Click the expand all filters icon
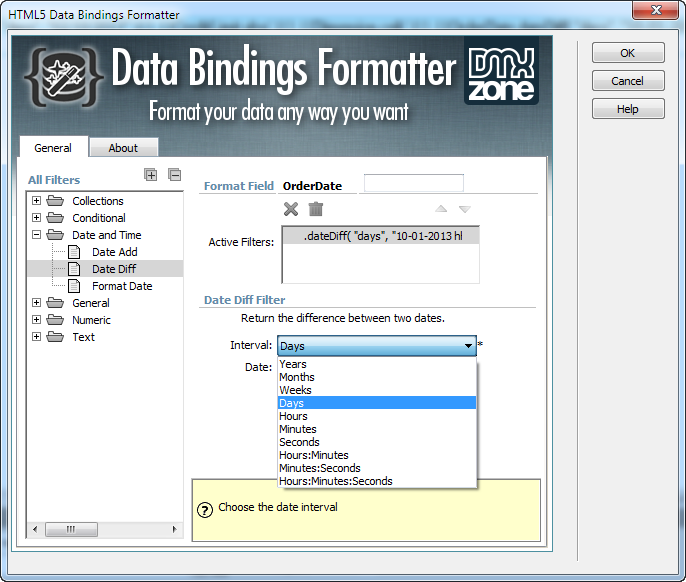686x582 pixels. pyautogui.click(x=151, y=175)
